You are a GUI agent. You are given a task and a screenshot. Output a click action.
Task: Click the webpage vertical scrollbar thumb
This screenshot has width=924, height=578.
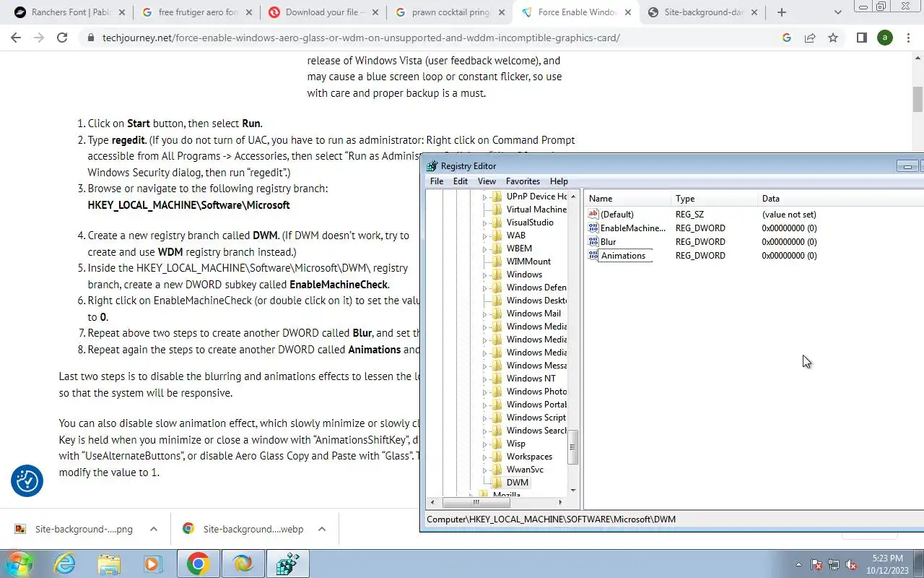[x=918, y=99]
